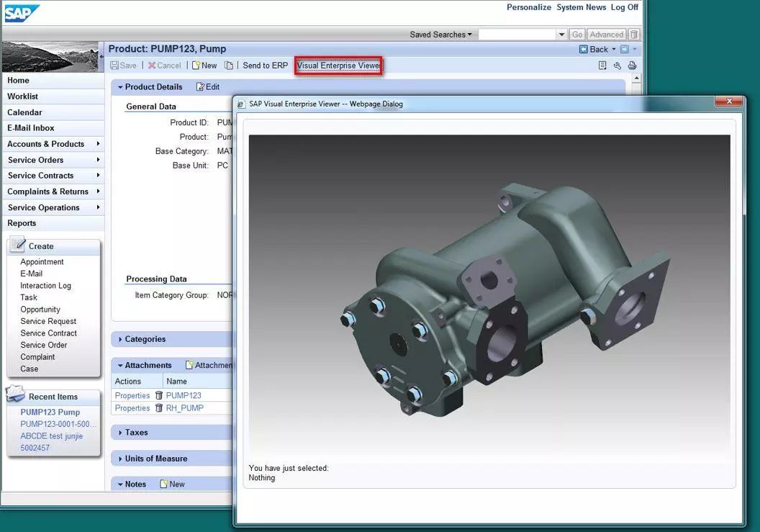Click the printer icon
This screenshot has width=760, height=532.
tap(633, 66)
